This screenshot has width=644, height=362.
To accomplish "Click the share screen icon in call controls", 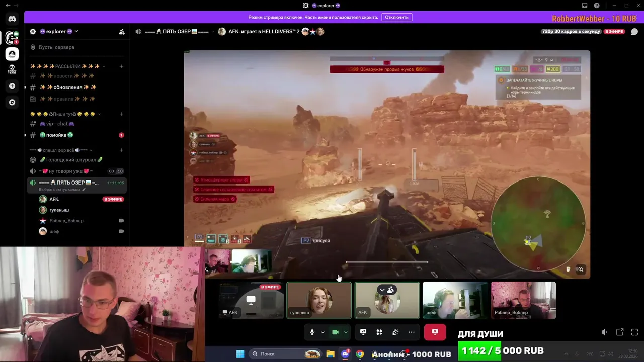I will [x=363, y=332].
